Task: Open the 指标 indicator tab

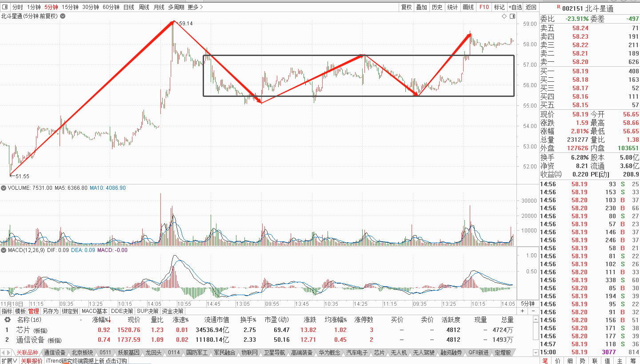Action: coord(7,311)
